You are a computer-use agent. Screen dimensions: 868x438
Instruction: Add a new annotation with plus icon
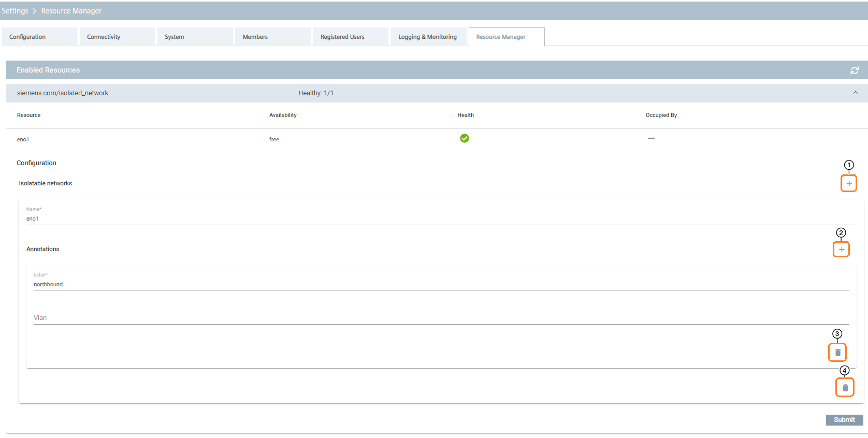841,250
